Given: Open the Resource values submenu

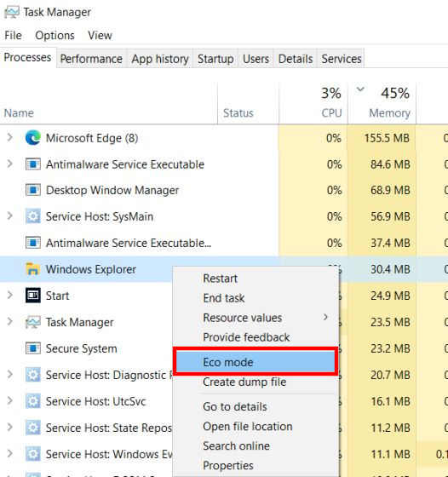Looking at the screenshot, I should (x=256, y=318).
